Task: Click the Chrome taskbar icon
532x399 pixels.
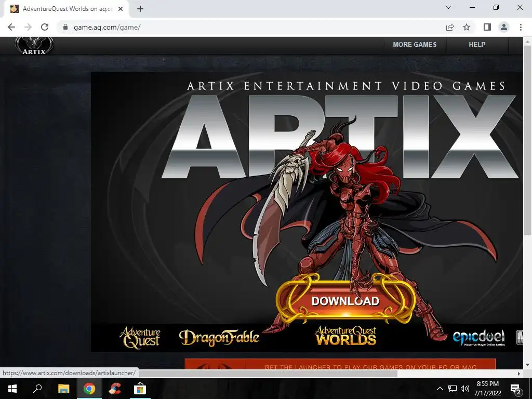Action: pyautogui.click(x=89, y=389)
